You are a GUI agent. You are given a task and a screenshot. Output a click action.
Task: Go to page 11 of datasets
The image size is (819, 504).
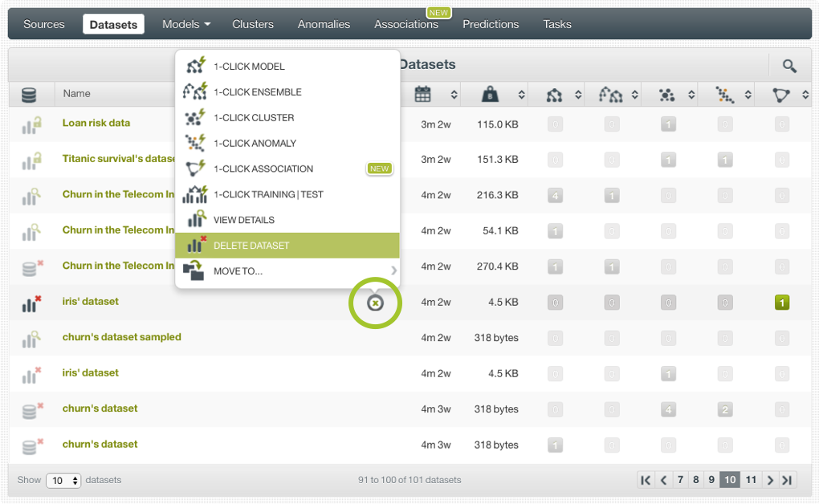[x=751, y=480]
